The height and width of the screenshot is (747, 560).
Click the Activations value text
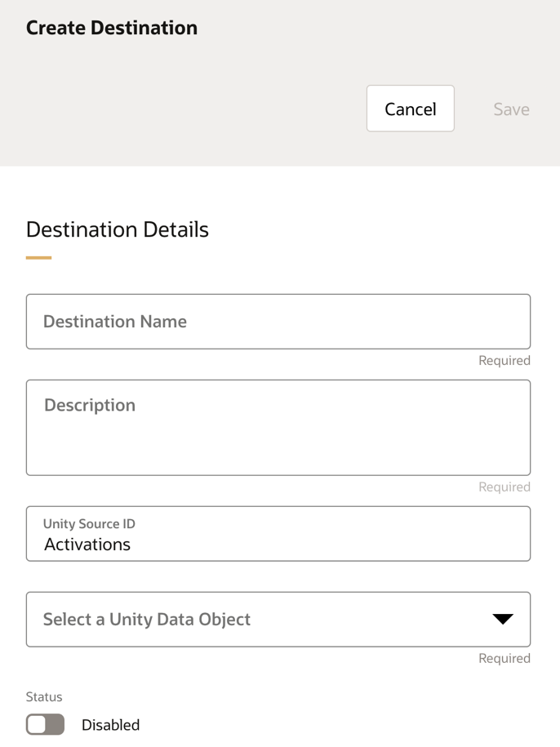pyautogui.click(x=87, y=545)
